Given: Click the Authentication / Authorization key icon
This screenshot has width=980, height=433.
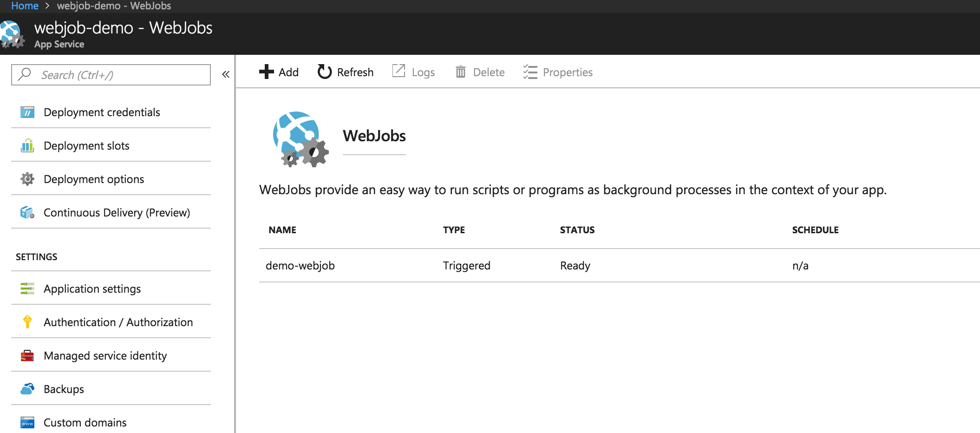Looking at the screenshot, I should (27, 322).
